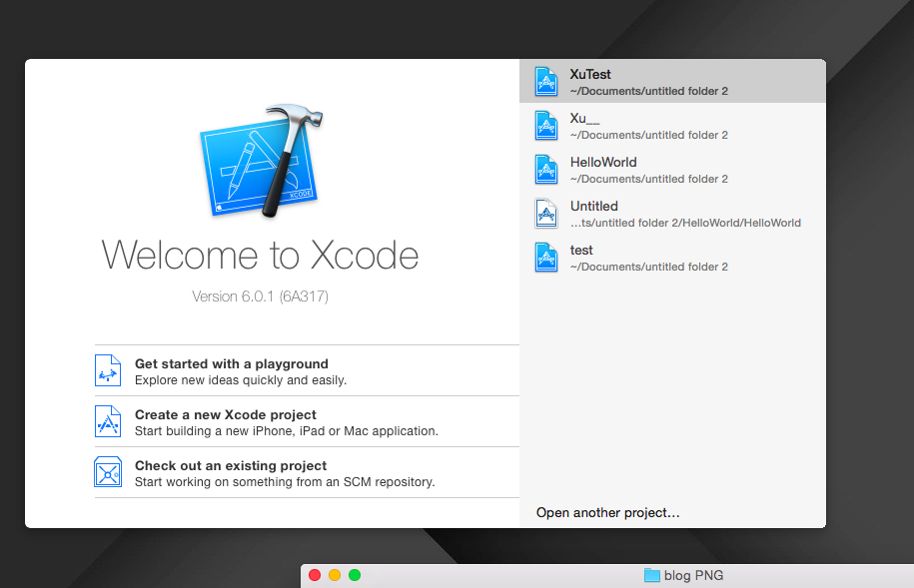
Task: Click the blog PNG Finder window title
Action: (x=693, y=575)
